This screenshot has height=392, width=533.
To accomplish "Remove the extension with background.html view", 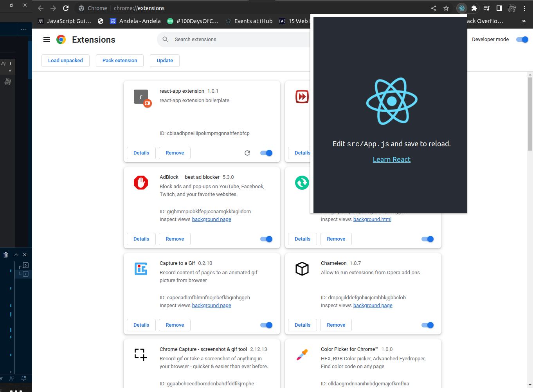I will click(x=336, y=239).
